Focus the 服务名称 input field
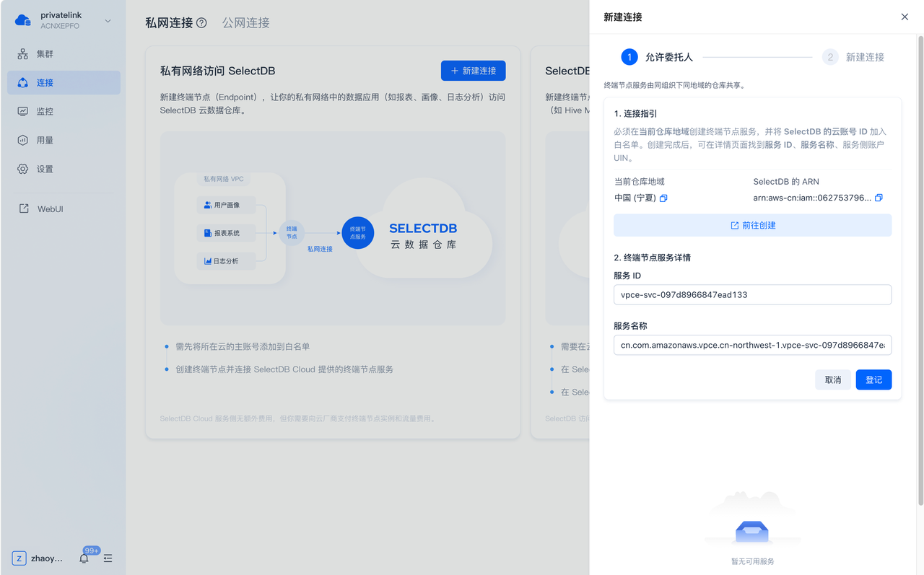This screenshot has width=924, height=575. pyautogui.click(x=753, y=345)
